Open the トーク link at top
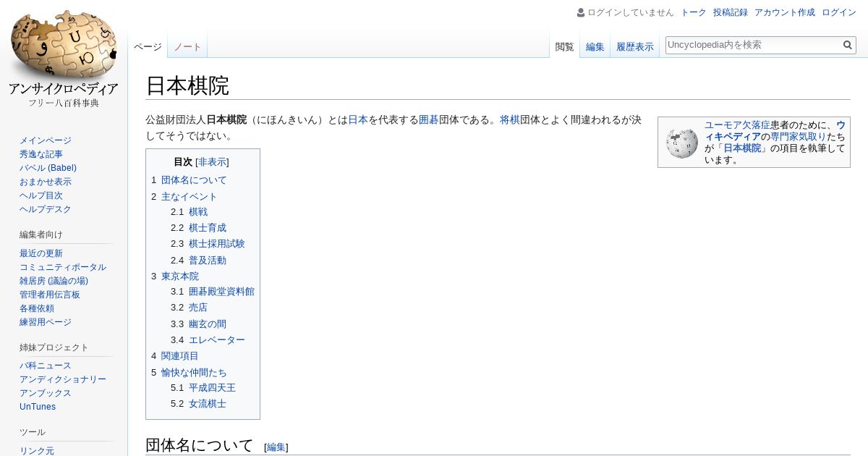Screen dimensions: 868x456 [x=694, y=12]
